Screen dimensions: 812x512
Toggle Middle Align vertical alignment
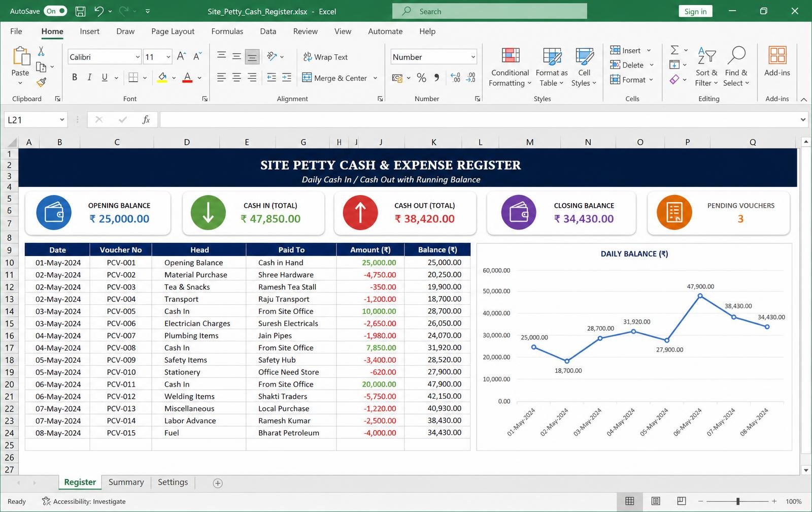point(236,56)
